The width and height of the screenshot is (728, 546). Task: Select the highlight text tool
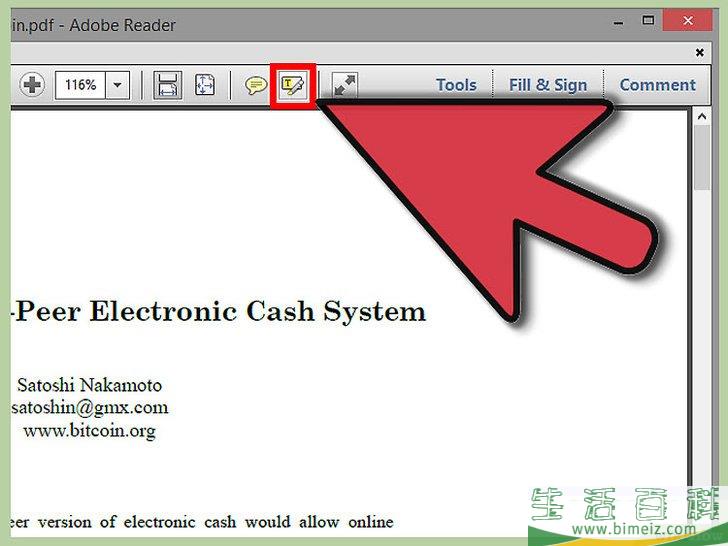click(x=293, y=86)
